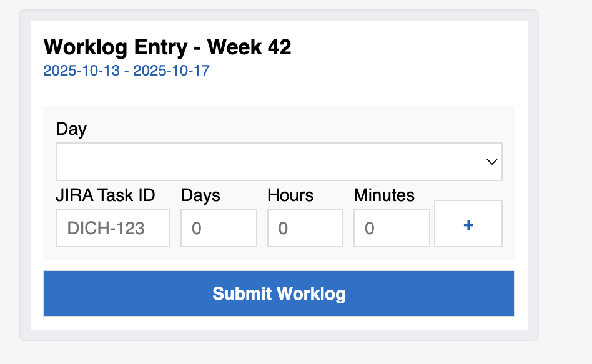The width and height of the screenshot is (592, 364).
Task: Click the DICH-123 placeholder text
Action: 106,228
